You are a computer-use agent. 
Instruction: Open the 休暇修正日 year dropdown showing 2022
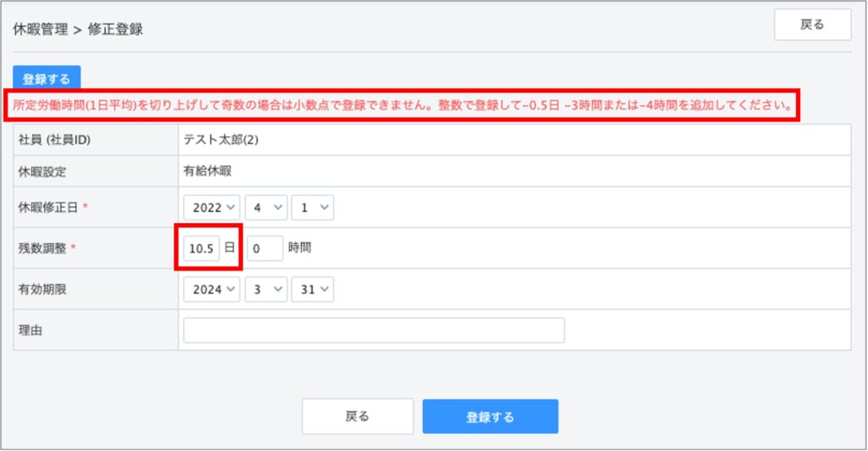tap(212, 208)
